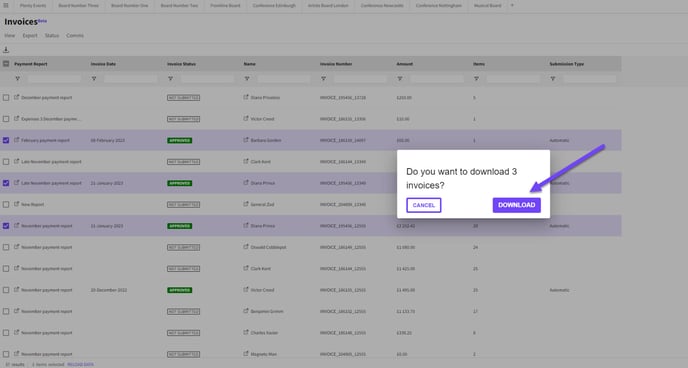Click the Reload Data link in footer
This screenshot has height=368, width=688.
pyautogui.click(x=80, y=364)
